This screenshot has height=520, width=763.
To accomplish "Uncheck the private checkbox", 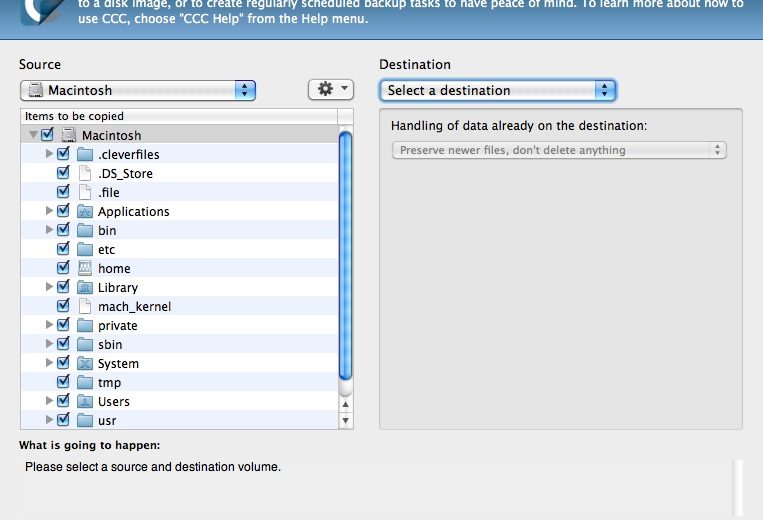I will (63, 324).
